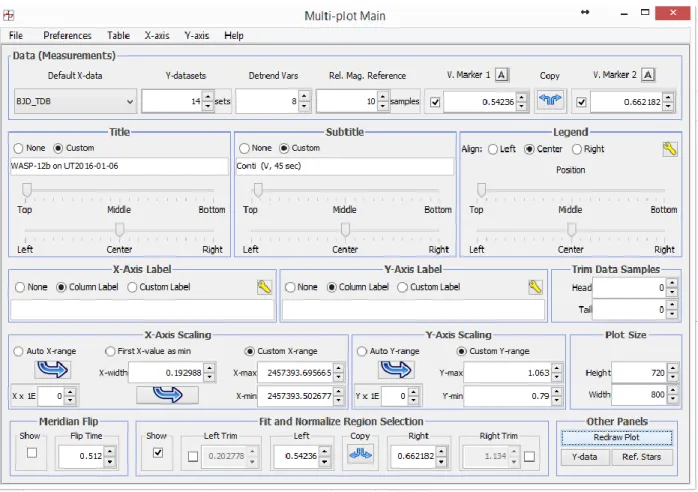Increase Flip Time spinner
The width and height of the screenshot is (698, 492).
[110, 451]
